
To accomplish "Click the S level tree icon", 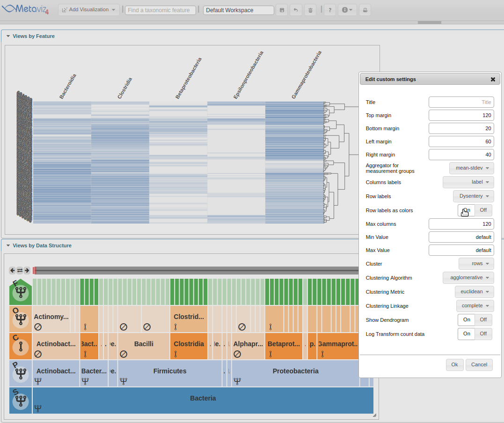I will pos(21,401).
